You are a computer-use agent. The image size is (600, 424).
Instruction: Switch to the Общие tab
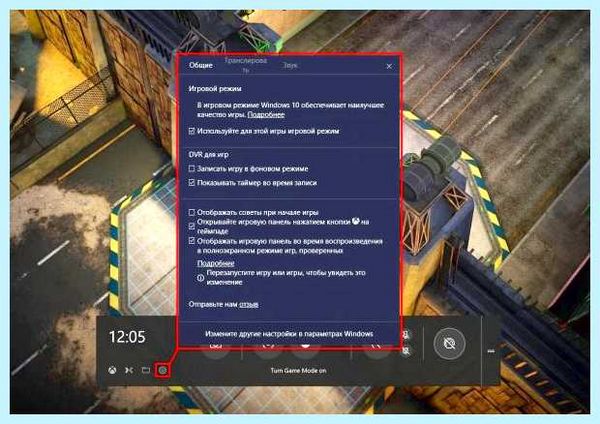coord(201,65)
